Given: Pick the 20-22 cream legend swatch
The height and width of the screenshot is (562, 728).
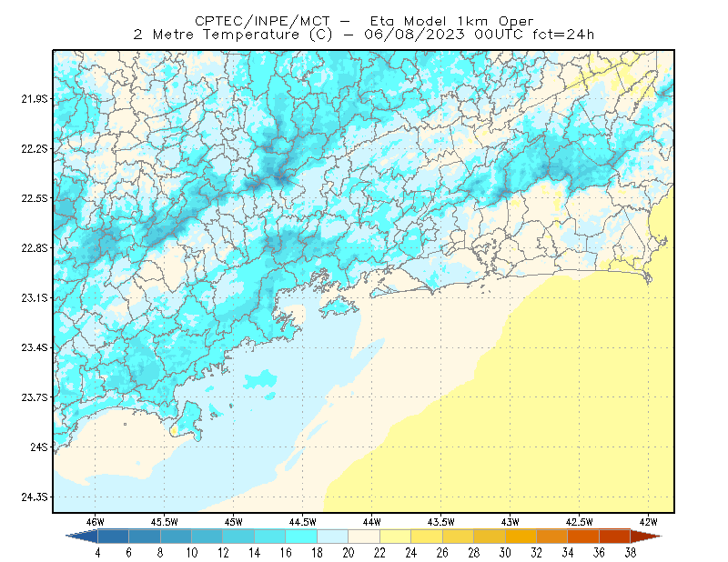Looking at the screenshot, I should pyautogui.click(x=364, y=537).
